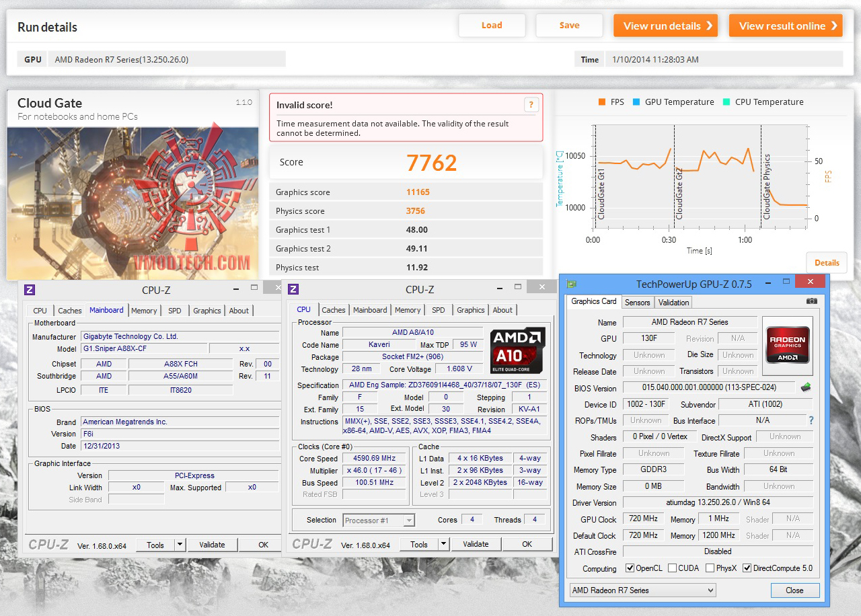Click the Z title icon of the CPU-Z Mainboard window
The image size is (861, 616).
pyautogui.click(x=29, y=290)
